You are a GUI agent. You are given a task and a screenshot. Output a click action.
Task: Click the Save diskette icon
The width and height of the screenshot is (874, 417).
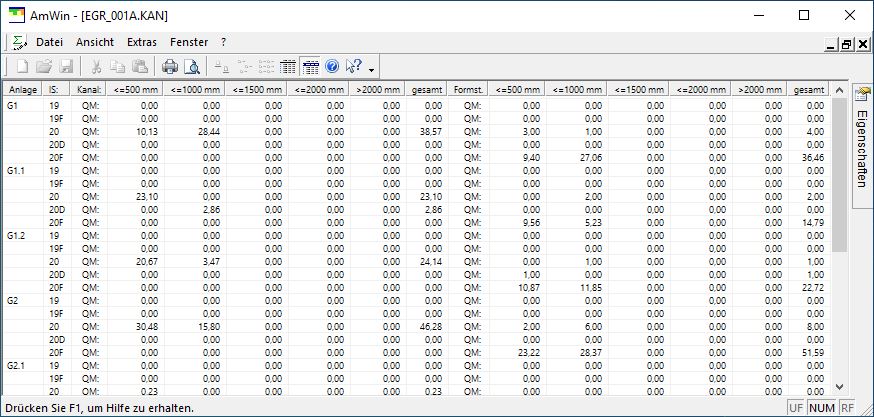pyautogui.click(x=66, y=67)
